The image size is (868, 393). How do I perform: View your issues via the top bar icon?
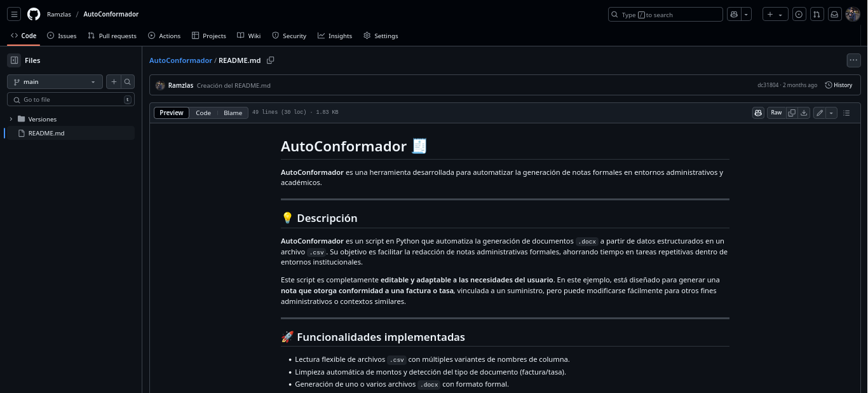[799, 14]
